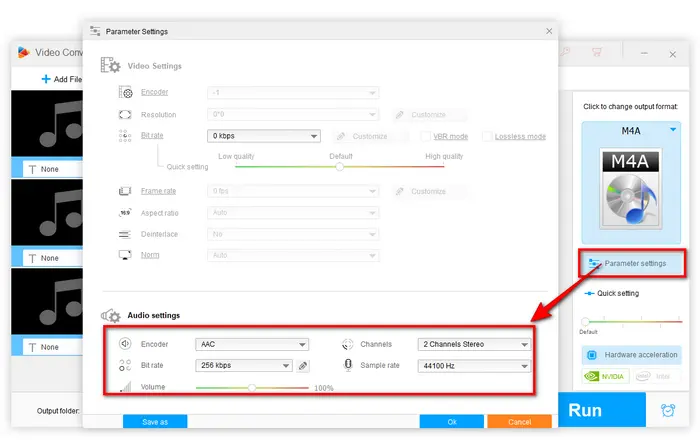Open the audio Encoder dropdown showing AAC
The image size is (700, 440).
click(x=252, y=344)
